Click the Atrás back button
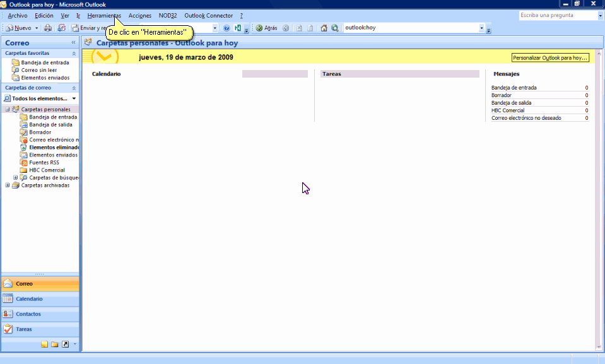Image resolution: width=605 pixels, height=364 pixels. click(x=267, y=28)
